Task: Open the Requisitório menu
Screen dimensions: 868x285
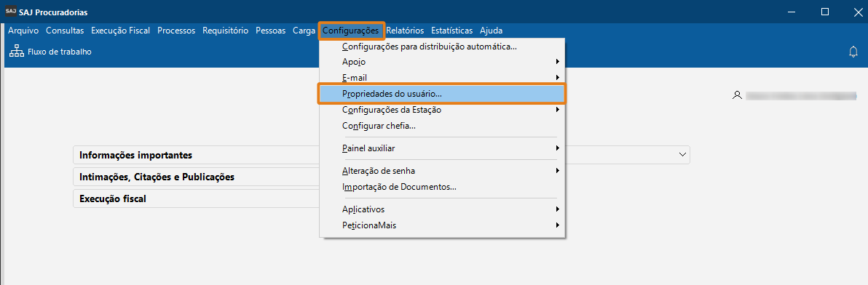Action: coord(225,31)
